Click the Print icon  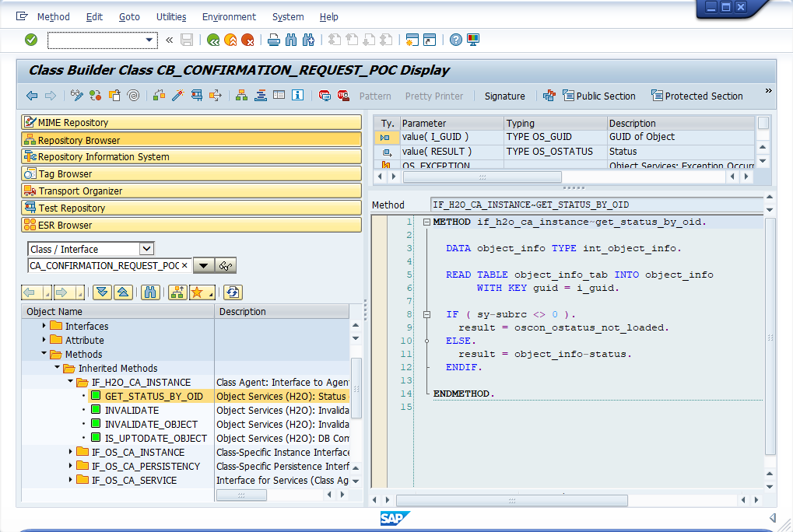point(274,40)
